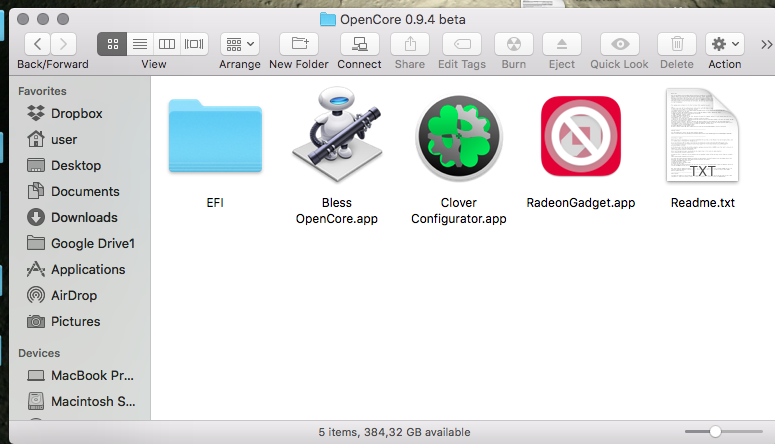This screenshot has width=775, height=444.
Task: Zoom the Finder window with third traffic light
Action: point(63,19)
